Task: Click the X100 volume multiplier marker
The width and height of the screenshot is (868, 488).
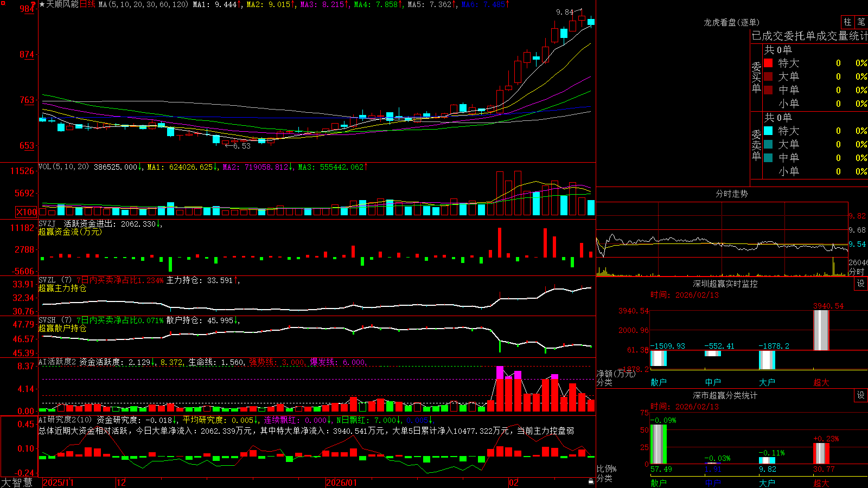Action: pos(26,212)
